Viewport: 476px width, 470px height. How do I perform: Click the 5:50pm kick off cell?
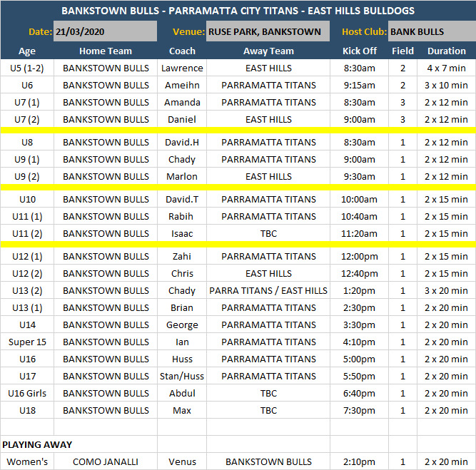coord(360,377)
